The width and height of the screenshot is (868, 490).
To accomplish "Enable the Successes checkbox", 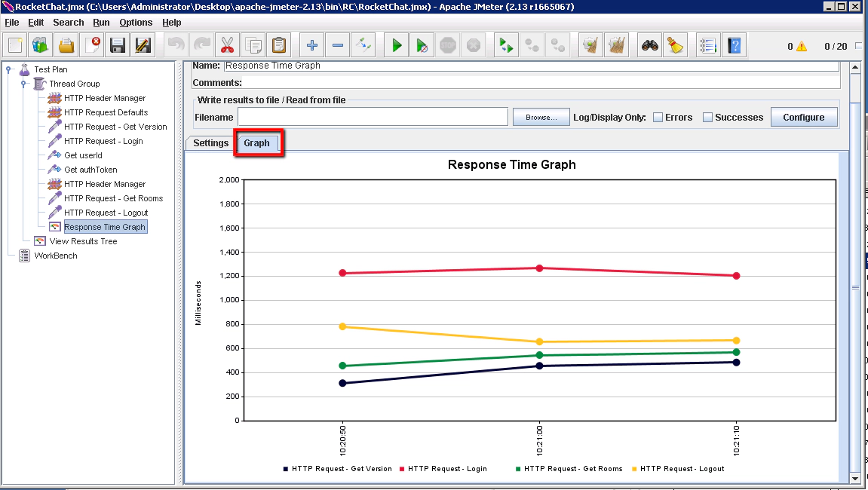I will tap(707, 118).
